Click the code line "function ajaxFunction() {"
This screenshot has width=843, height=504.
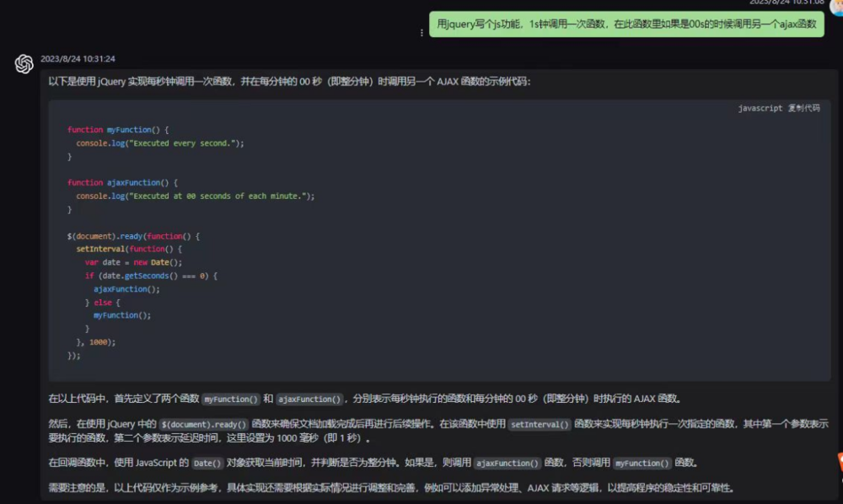122,183
